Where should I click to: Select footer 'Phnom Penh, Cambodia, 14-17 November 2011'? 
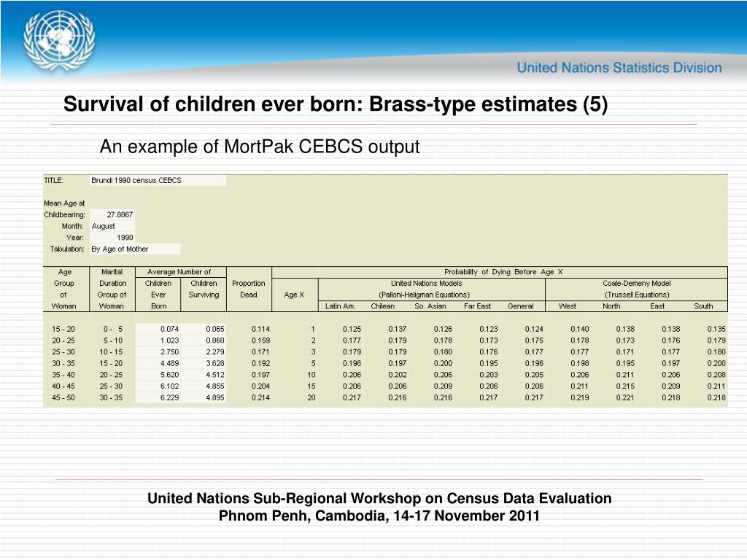coord(379,516)
